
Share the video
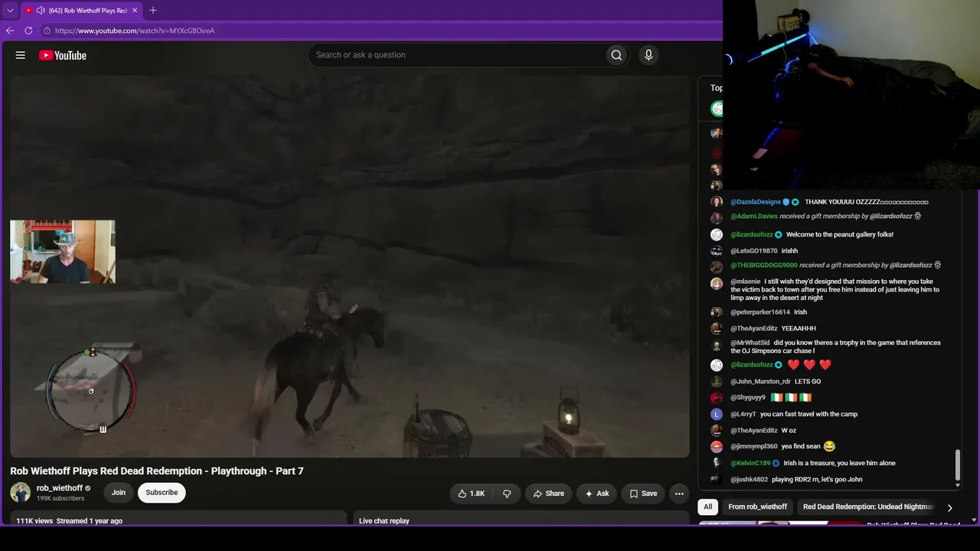tap(549, 494)
